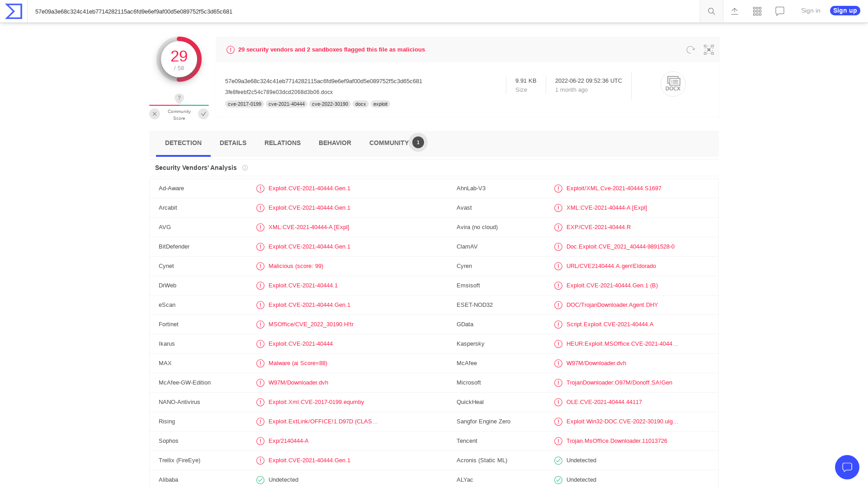
Task: Open the COMMUNITY tab
Action: (389, 143)
